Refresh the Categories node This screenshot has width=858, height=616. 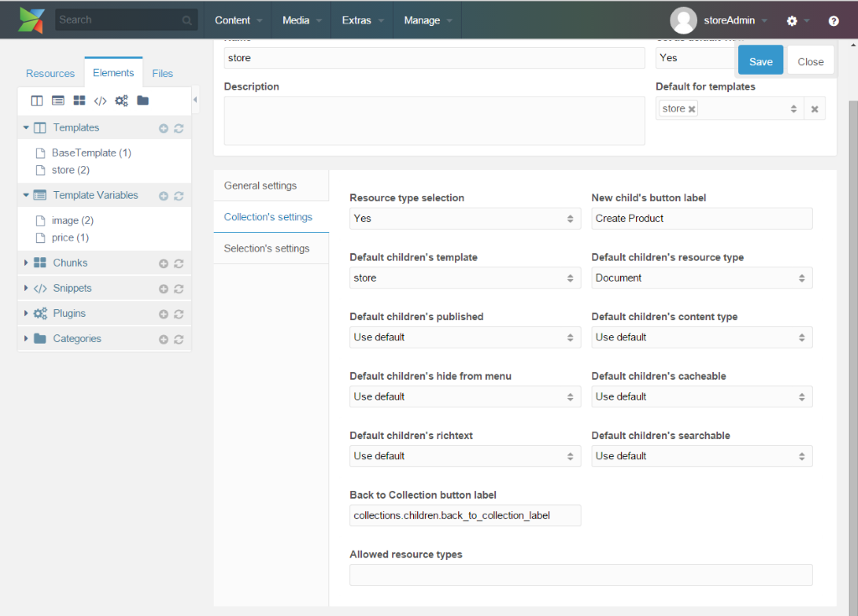[x=178, y=339]
